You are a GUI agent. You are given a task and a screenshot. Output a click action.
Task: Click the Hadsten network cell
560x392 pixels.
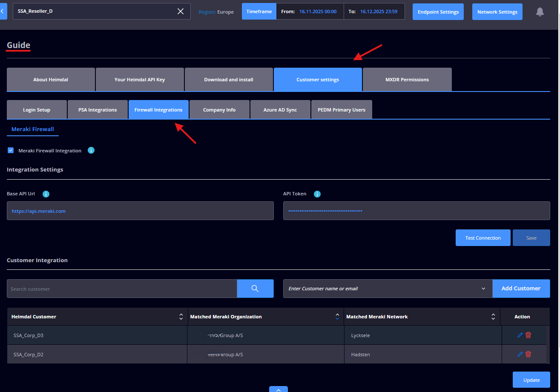(x=423, y=354)
